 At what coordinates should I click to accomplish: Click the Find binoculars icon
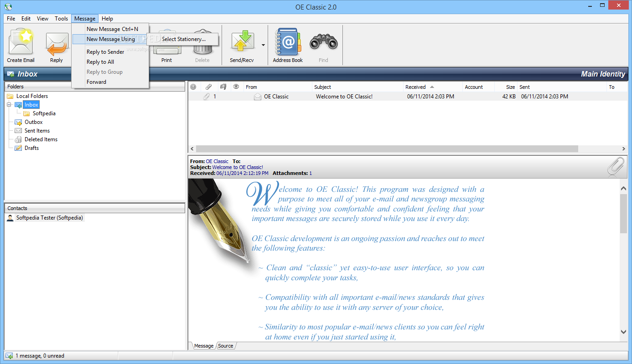pos(323,42)
